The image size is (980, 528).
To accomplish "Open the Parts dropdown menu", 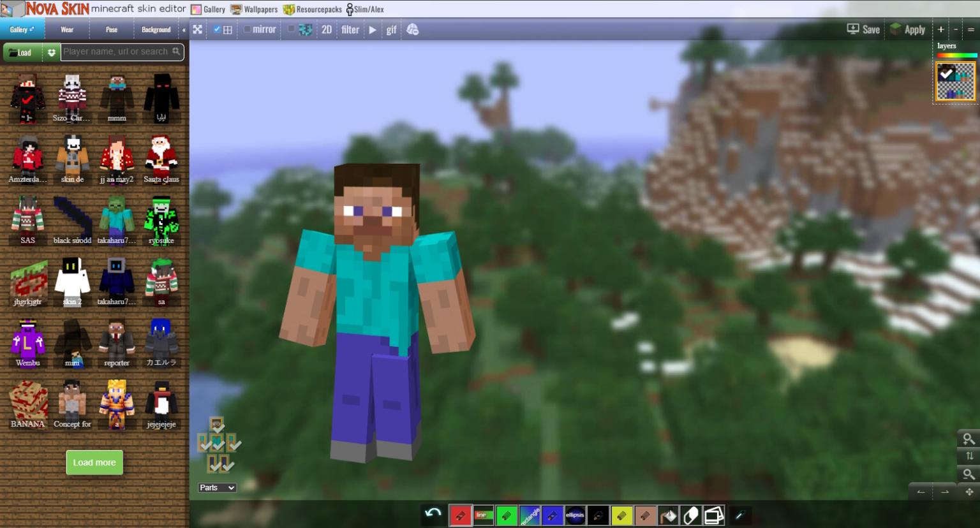I will click(x=218, y=488).
